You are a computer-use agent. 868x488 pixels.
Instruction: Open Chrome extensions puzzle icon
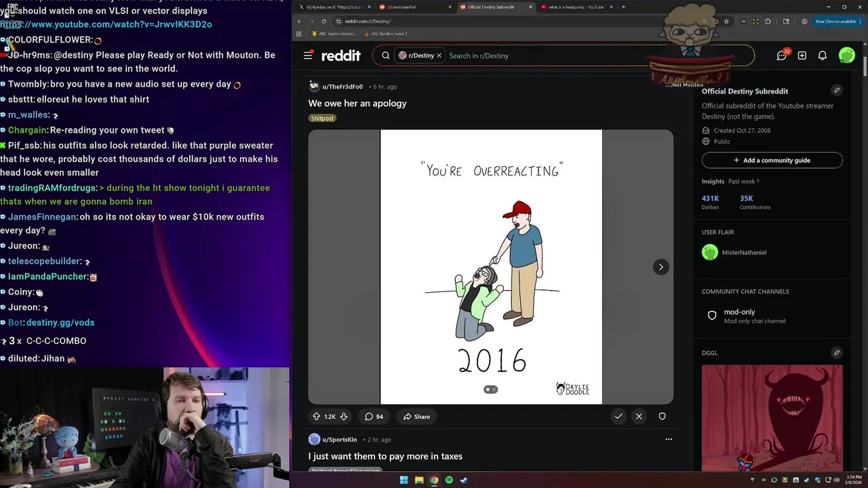click(768, 21)
